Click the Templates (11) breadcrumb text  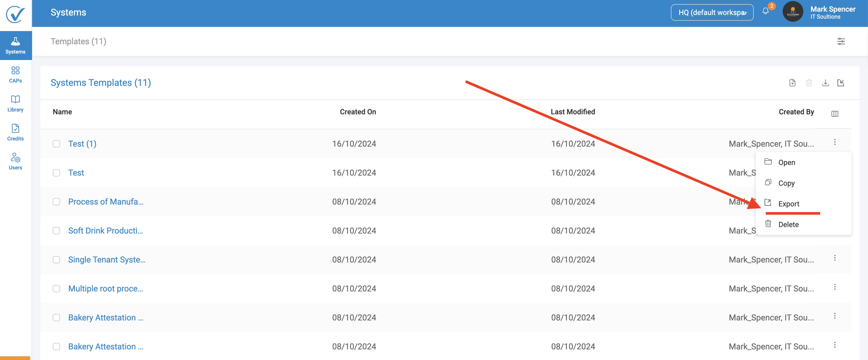click(79, 41)
